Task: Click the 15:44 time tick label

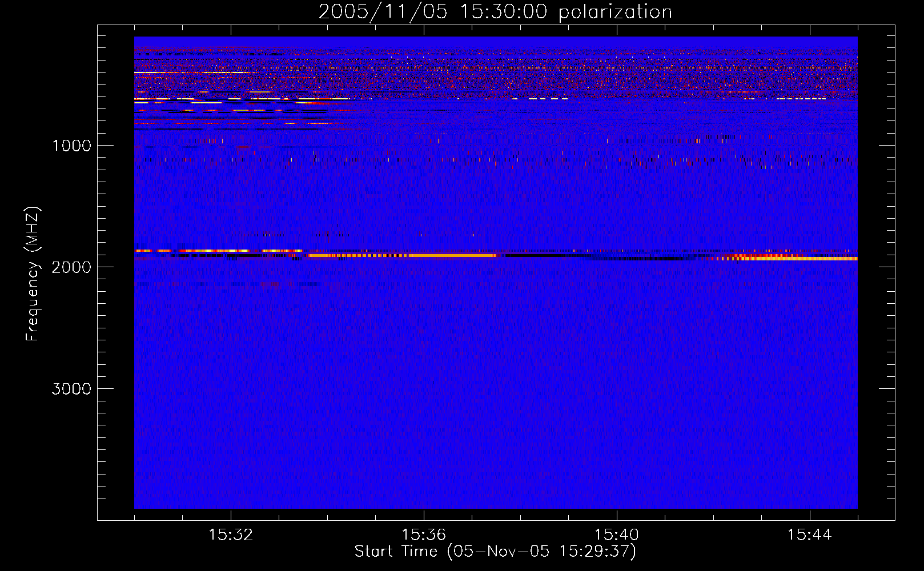Action: [x=809, y=535]
